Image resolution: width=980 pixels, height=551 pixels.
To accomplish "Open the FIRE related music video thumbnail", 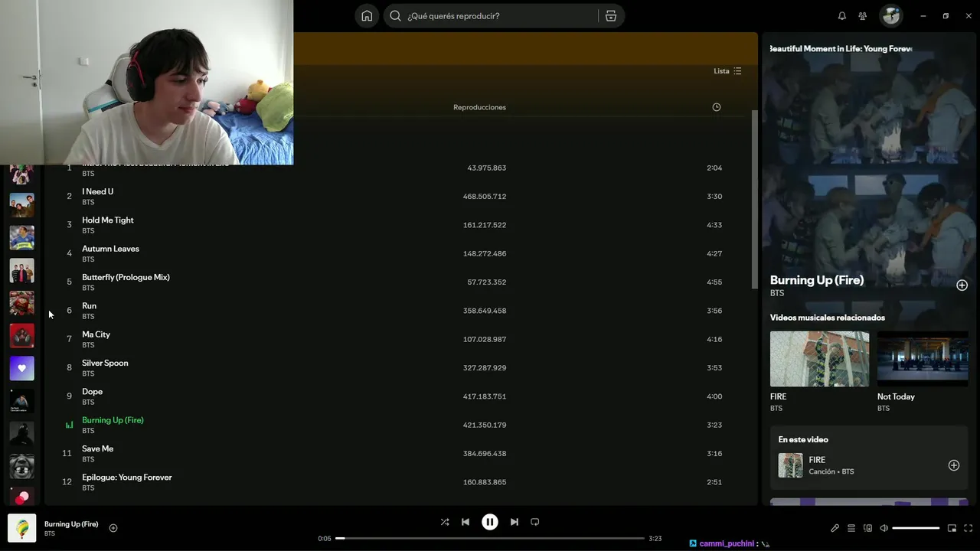I will click(x=819, y=359).
